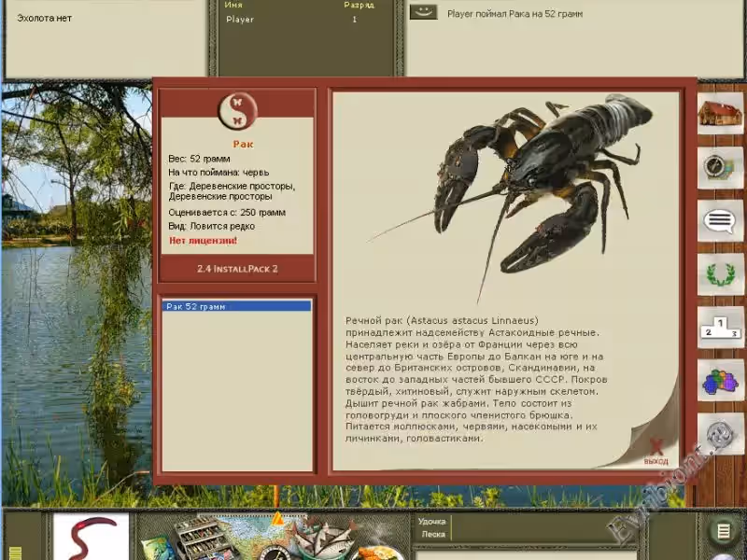Viewport: 747px width, 560px height.
Task: Click the yin-yang fish emblem
Action: tap(237, 112)
